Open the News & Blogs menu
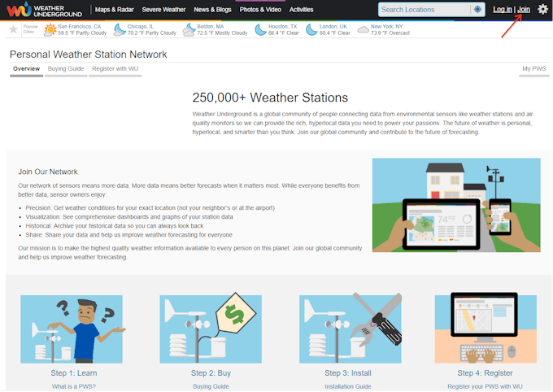Viewport: 553px width, 392px height. [212, 10]
